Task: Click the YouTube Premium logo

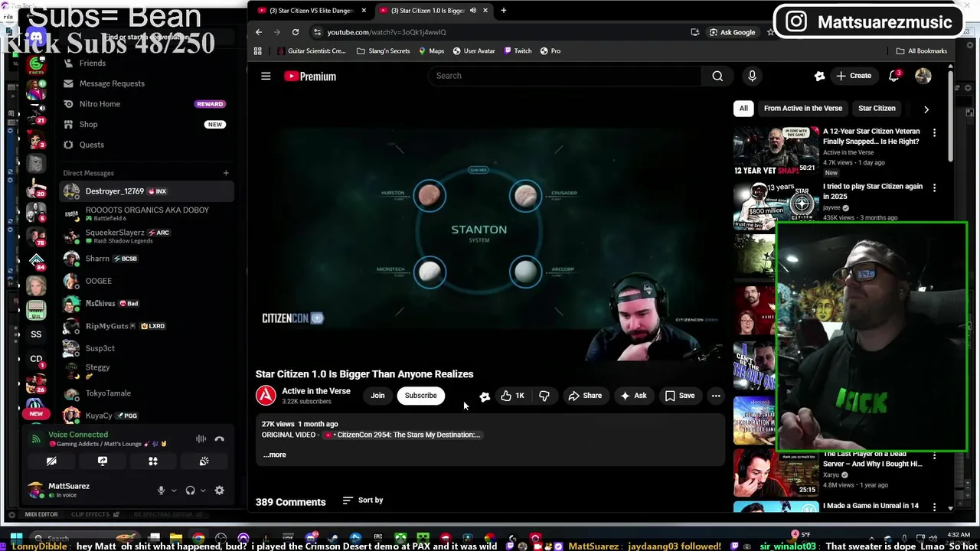Action: pyautogui.click(x=310, y=76)
